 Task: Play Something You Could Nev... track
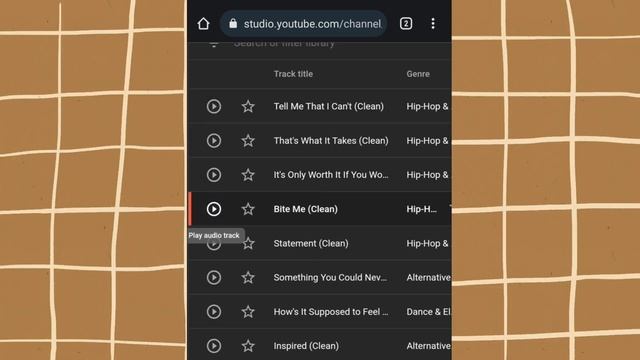(214, 278)
